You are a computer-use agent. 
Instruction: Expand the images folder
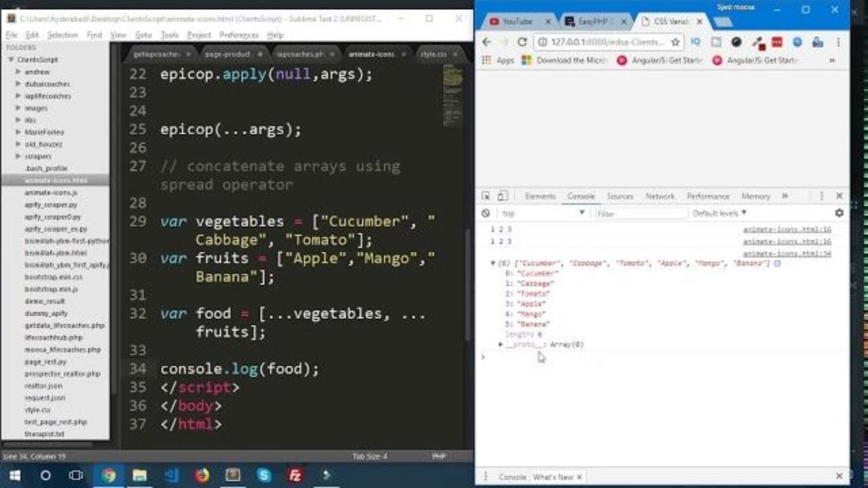click(18, 108)
